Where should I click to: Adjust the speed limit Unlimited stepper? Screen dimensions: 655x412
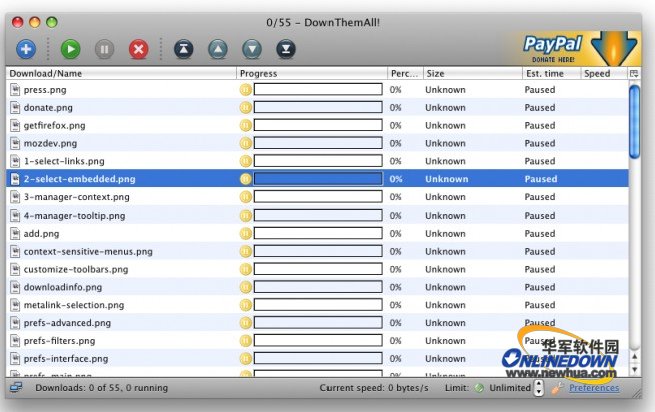(539, 388)
